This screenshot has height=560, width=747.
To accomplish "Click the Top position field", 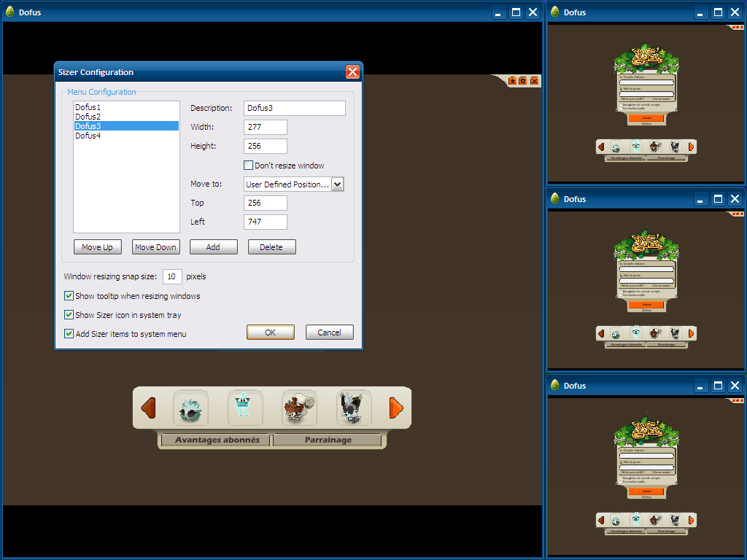I will [x=266, y=203].
